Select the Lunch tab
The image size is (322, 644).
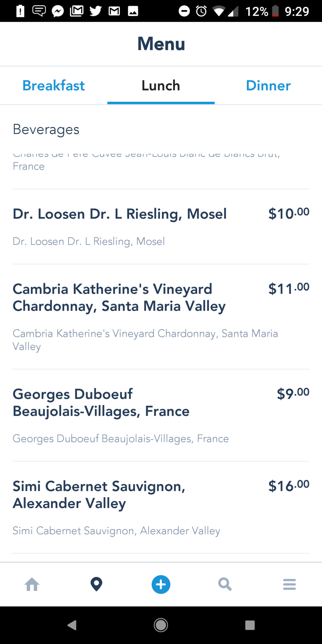[x=161, y=86]
